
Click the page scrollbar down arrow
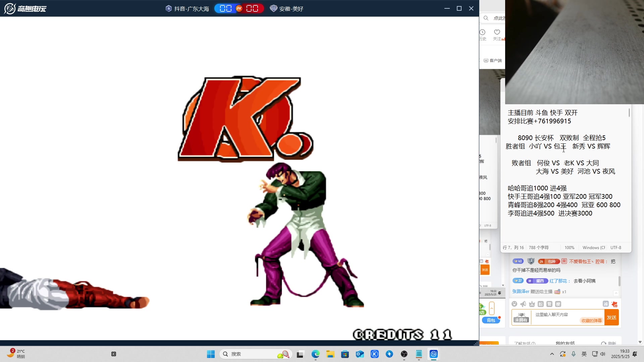click(640, 342)
